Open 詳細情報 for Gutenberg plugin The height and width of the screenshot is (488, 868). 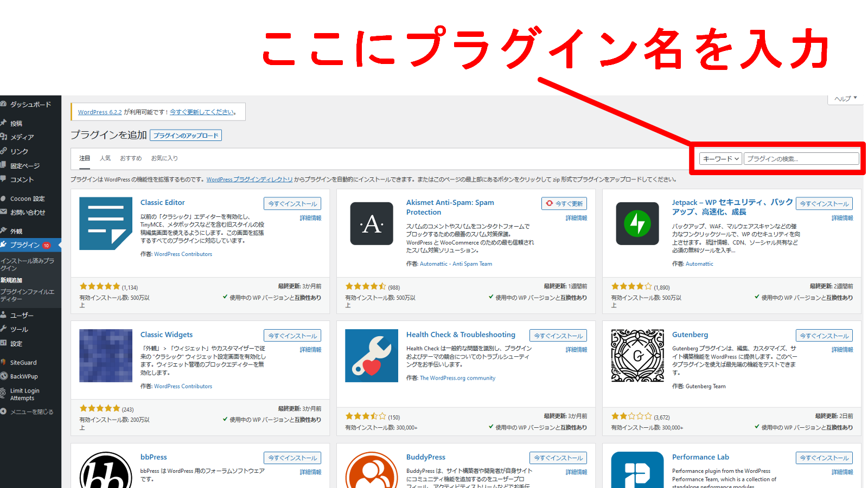(x=842, y=350)
